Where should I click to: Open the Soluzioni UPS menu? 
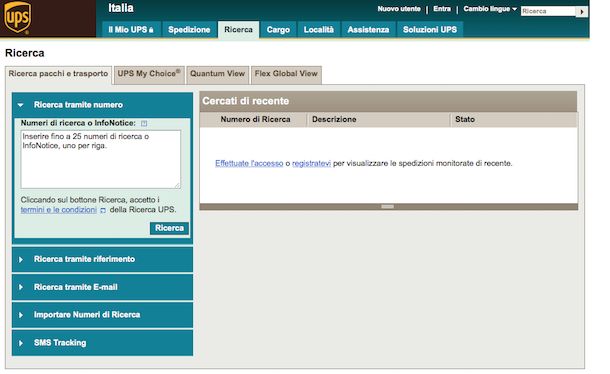[430, 30]
